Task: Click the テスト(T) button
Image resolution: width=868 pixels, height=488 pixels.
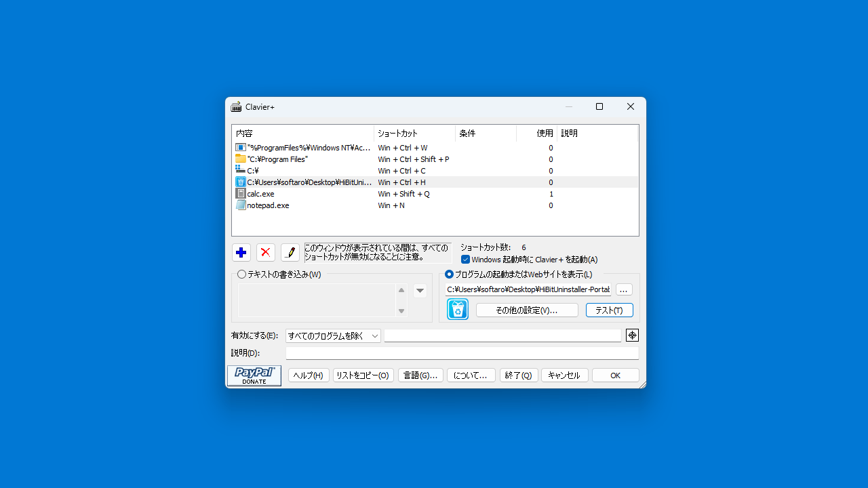Action: click(x=609, y=310)
